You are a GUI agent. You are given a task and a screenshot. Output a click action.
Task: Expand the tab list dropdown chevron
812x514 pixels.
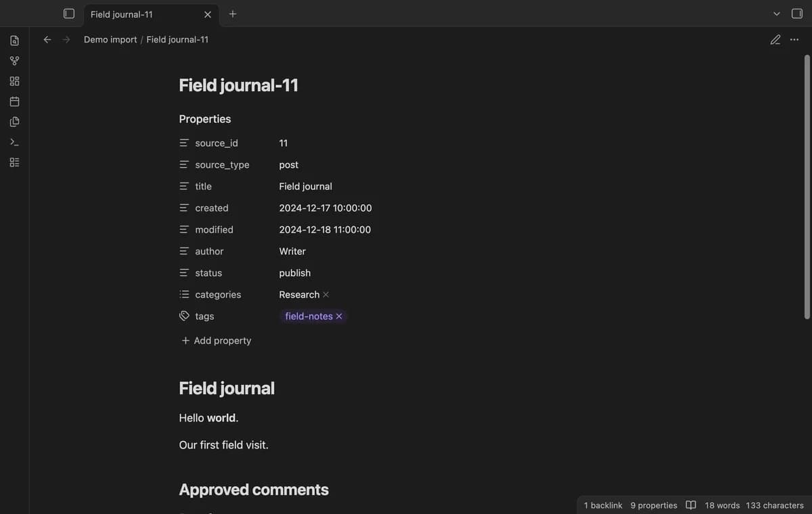(x=777, y=14)
